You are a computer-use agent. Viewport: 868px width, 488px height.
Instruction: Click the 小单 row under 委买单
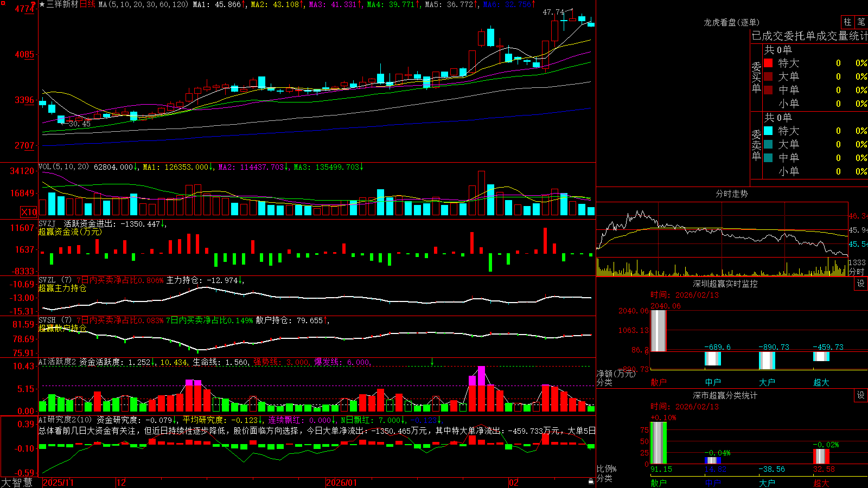click(815, 104)
